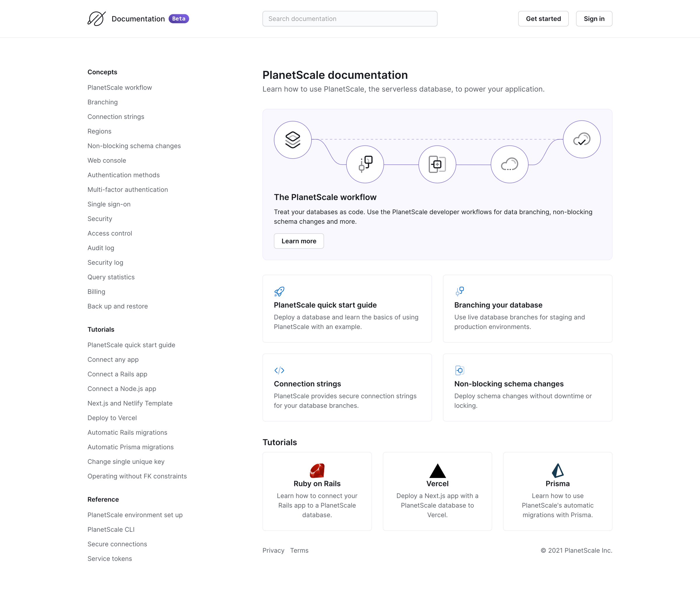Click the Documentation header title

click(x=138, y=19)
